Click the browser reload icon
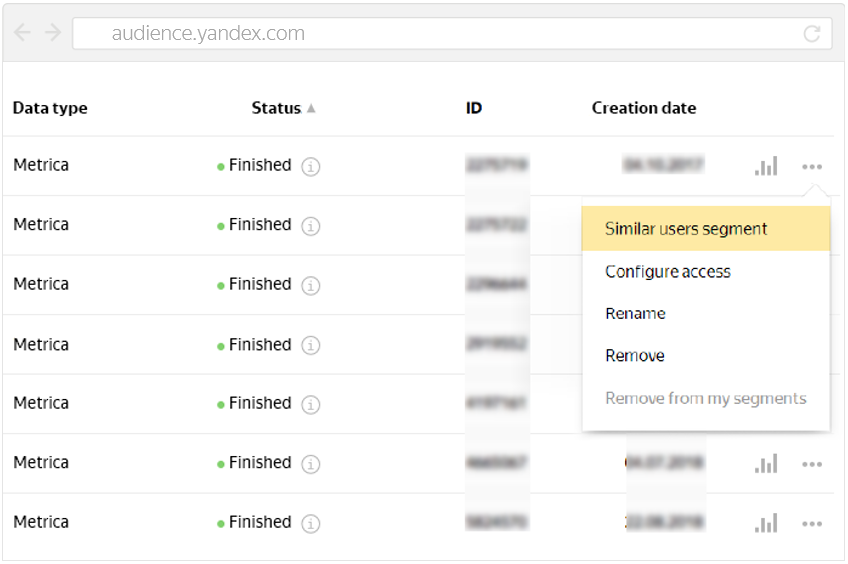 (812, 34)
